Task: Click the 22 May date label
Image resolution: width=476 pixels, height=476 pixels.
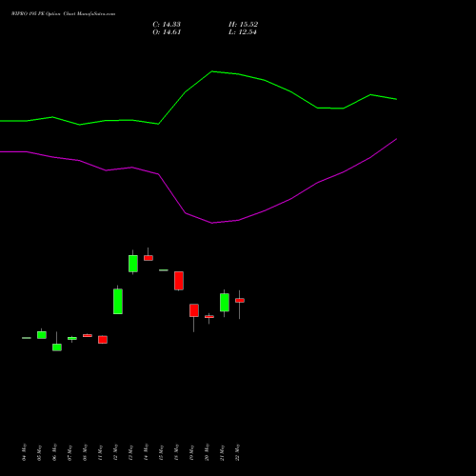Action: (x=238, y=452)
